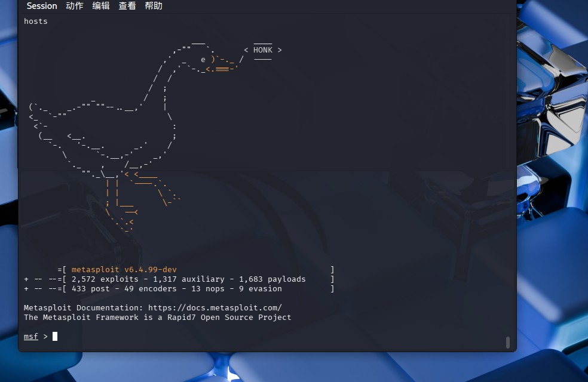The height and width of the screenshot is (382, 588).
Task: Click the 'Rapid7 Open Source Project' line
Action: coord(158,317)
